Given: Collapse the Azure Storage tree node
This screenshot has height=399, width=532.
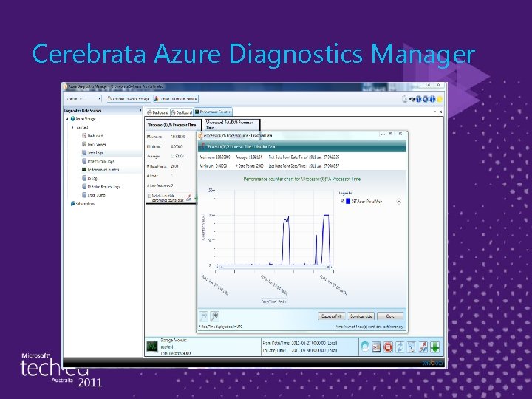Looking at the screenshot, I should (x=67, y=119).
